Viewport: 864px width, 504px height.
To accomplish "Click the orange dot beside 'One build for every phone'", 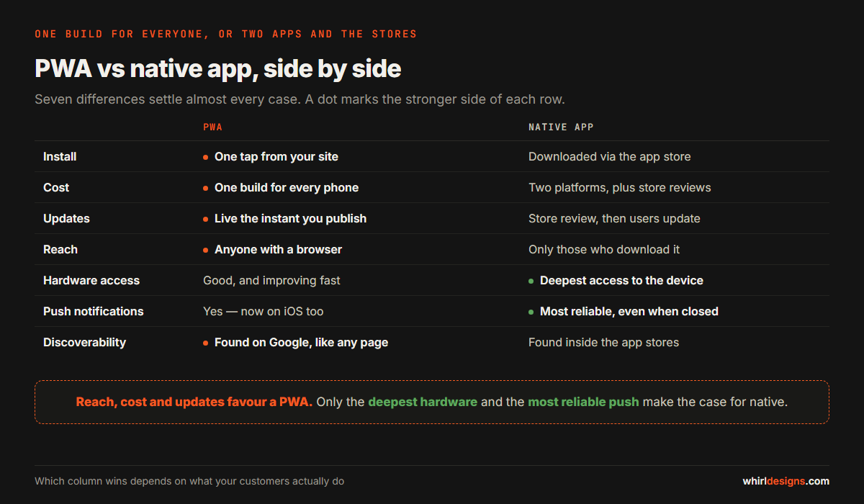I will click(206, 188).
